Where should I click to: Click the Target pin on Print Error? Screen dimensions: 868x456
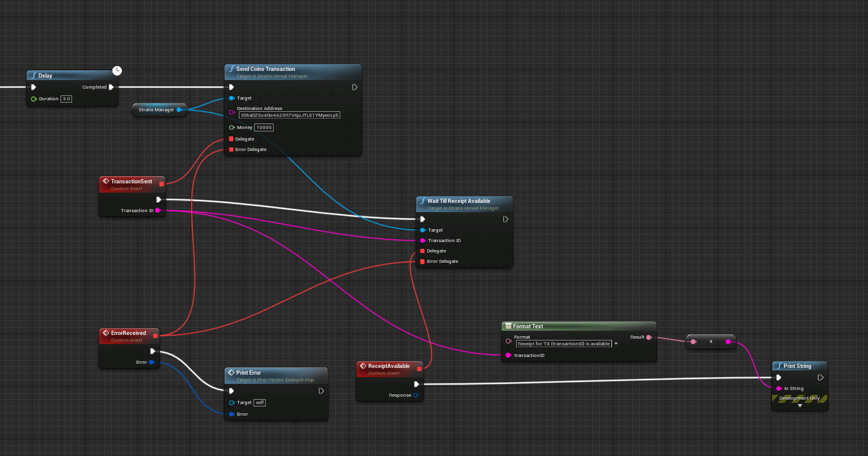click(232, 403)
